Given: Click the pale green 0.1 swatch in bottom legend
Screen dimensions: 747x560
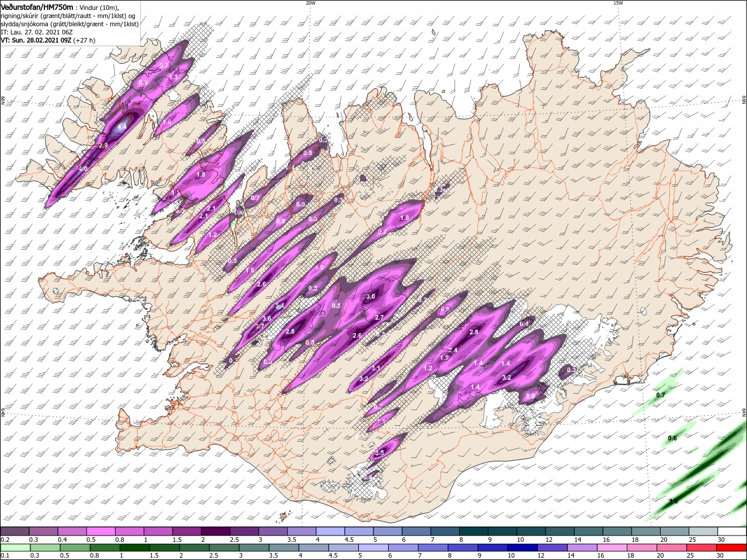Looking at the screenshot, I should click(15, 548).
